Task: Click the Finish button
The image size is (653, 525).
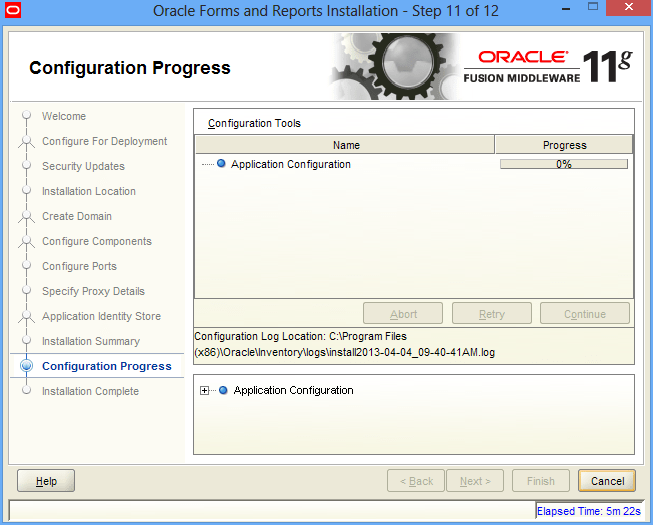Action: (x=541, y=481)
